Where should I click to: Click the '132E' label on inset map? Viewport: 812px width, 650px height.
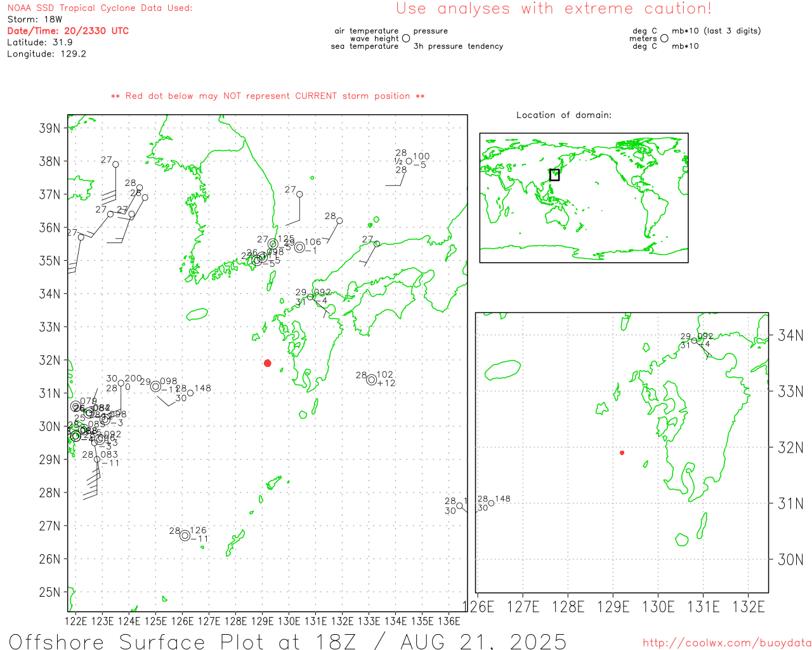tap(749, 607)
